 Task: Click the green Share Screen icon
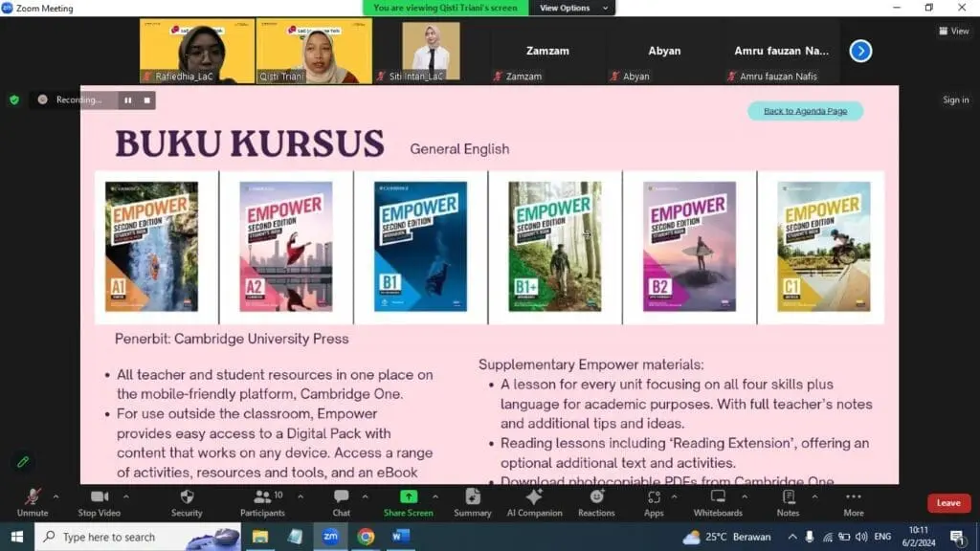point(409,497)
